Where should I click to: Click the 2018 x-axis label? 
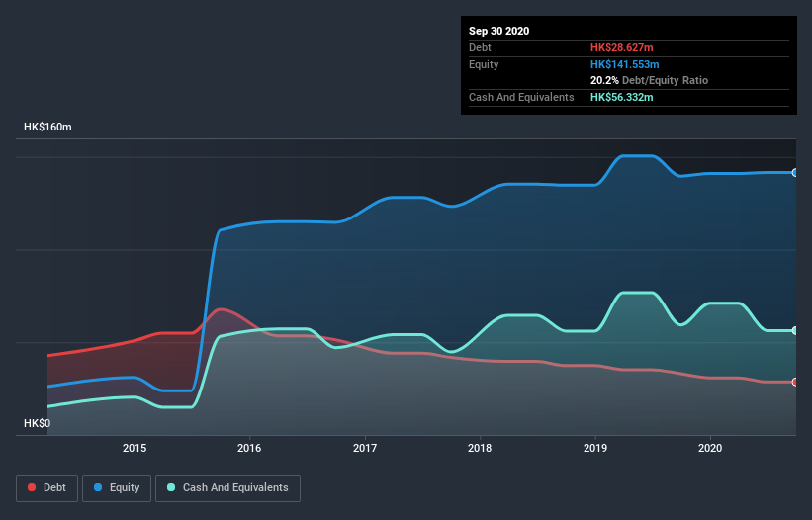pos(480,448)
